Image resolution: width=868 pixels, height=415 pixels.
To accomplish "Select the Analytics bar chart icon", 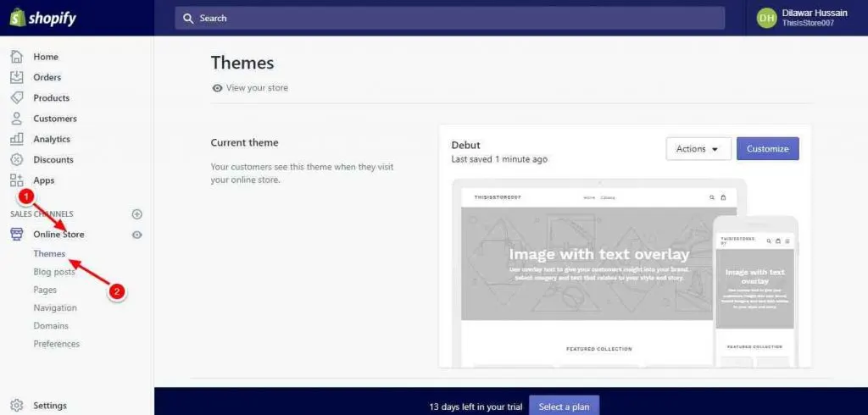I will point(17,138).
